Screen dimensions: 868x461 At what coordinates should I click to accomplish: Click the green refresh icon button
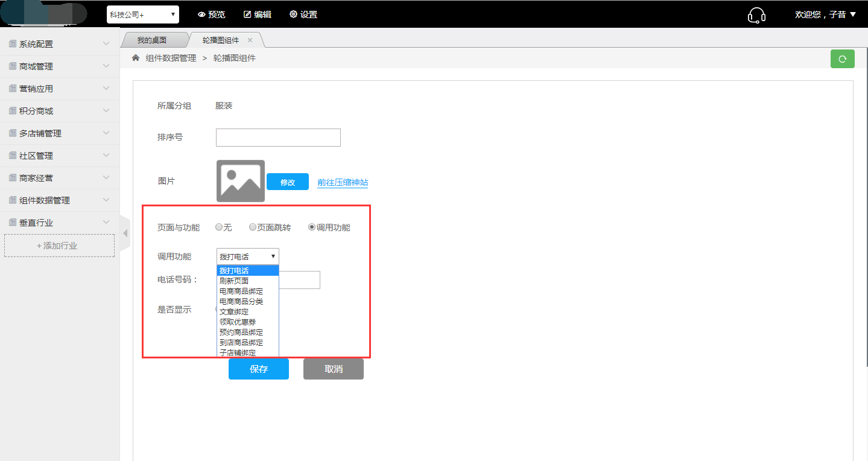tap(842, 59)
